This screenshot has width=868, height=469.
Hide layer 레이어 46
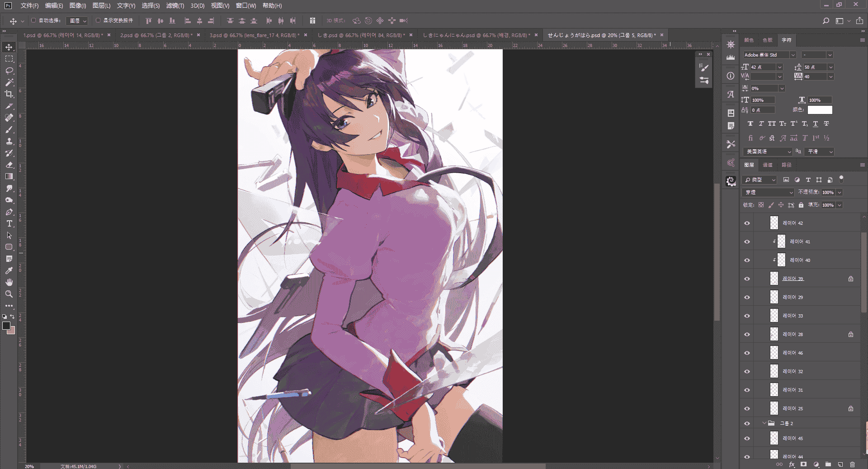pos(747,353)
